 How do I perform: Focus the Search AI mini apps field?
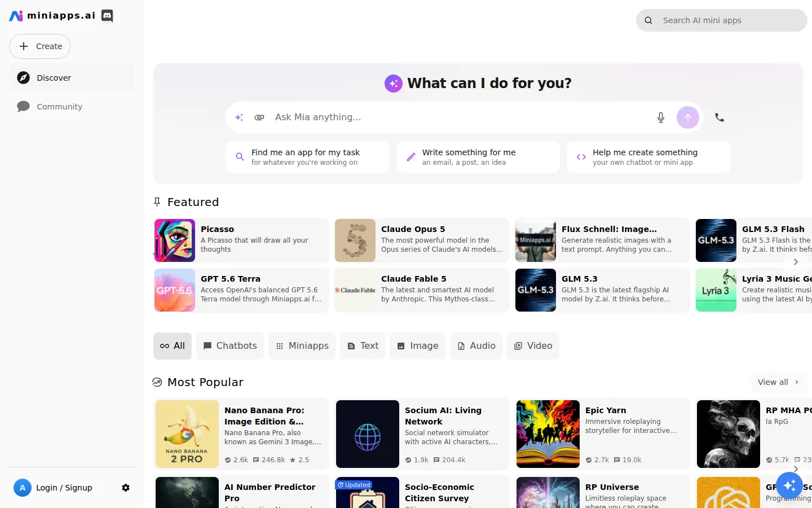click(722, 20)
